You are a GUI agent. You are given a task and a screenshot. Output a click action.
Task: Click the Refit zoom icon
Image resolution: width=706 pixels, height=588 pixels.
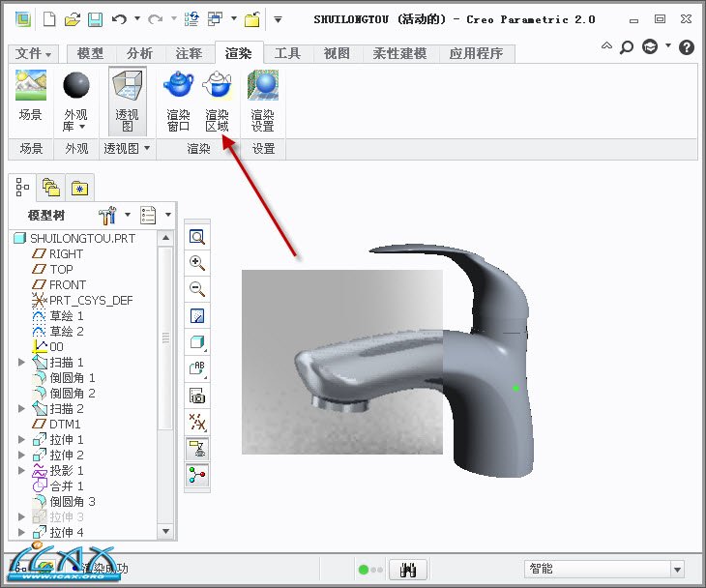pos(197,237)
